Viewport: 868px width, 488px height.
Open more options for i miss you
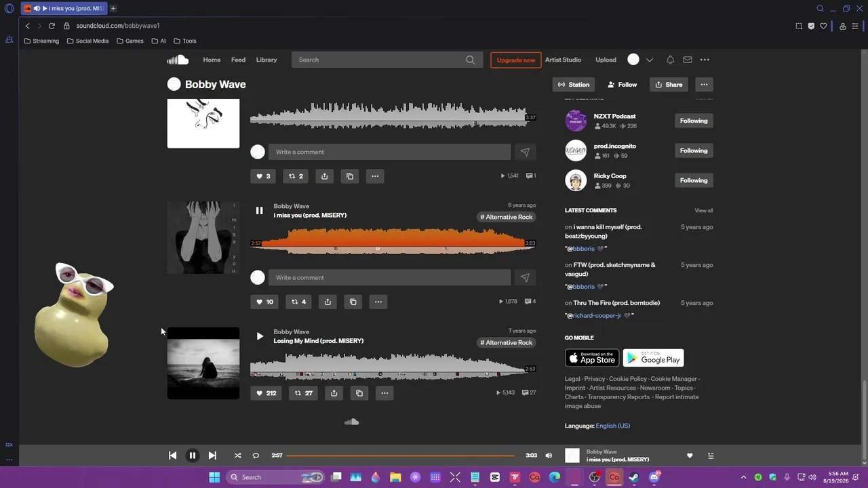[378, 302]
